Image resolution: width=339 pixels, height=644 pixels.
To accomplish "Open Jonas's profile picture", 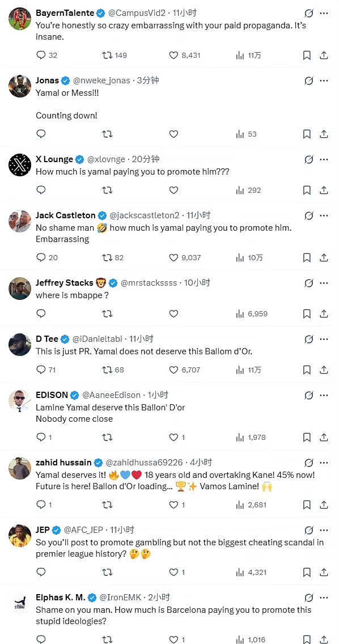I will click(x=20, y=86).
